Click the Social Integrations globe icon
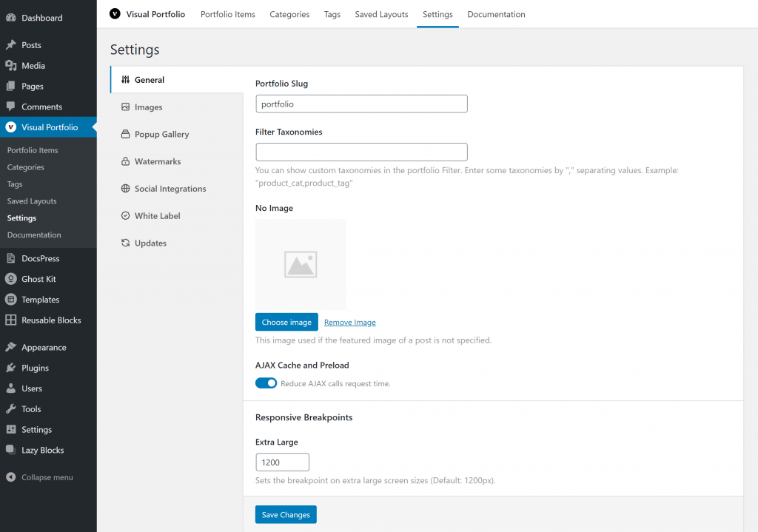Screen dimensions: 758x532 tap(125, 189)
